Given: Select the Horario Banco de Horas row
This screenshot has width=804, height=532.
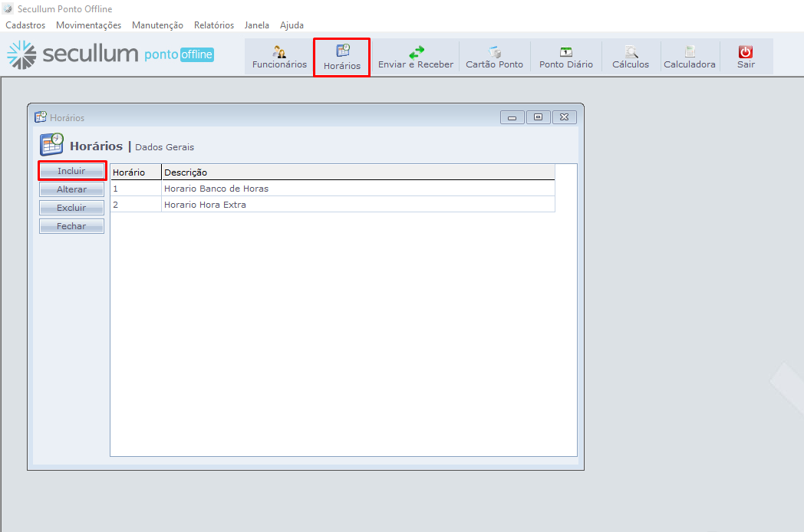Looking at the screenshot, I should (216, 189).
